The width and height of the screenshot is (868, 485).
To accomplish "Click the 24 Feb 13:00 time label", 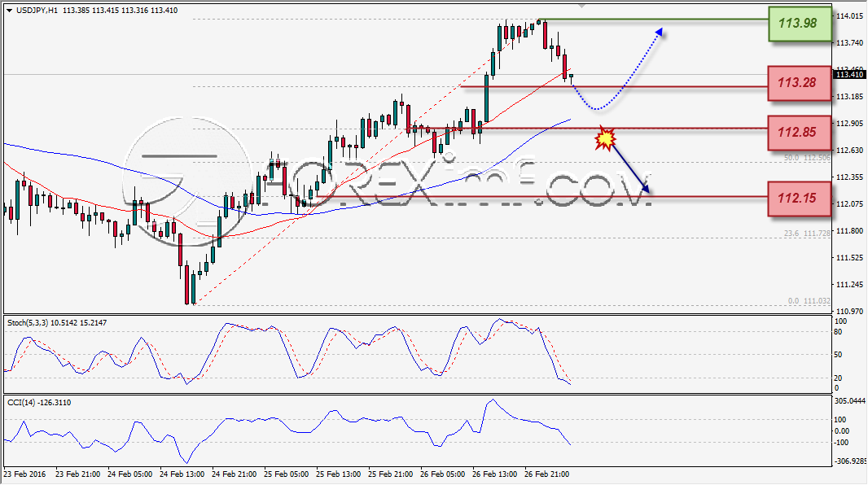I will click(182, 474).
